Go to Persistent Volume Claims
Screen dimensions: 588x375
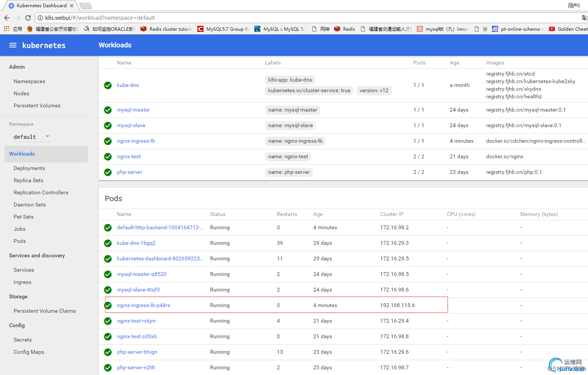44,311
